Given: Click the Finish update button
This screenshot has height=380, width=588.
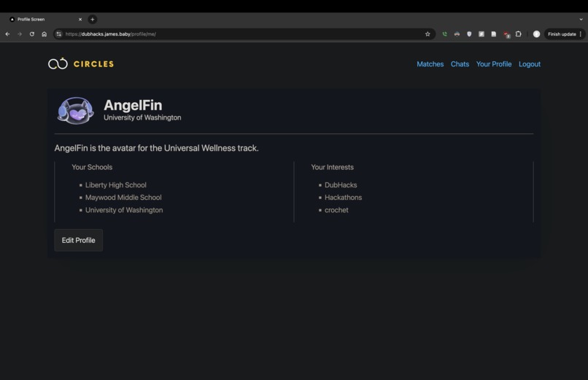Looking at the screenshot, I should [562, 34].
